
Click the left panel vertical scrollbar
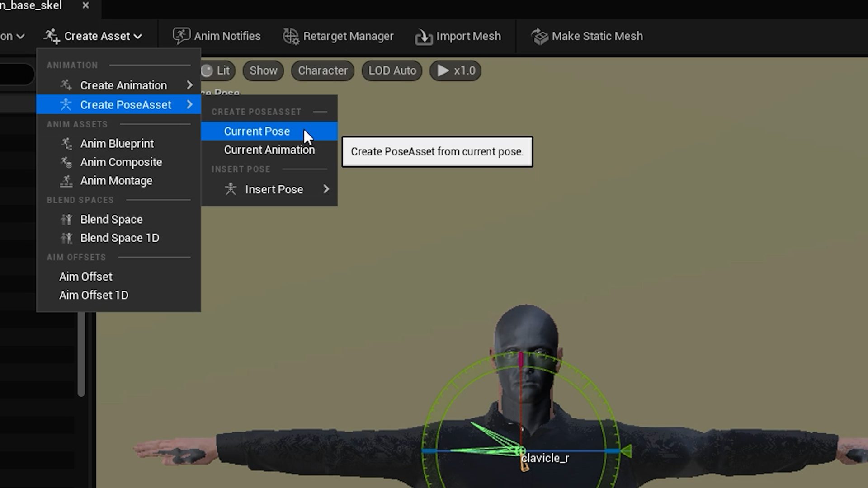[x=81, y=355]
